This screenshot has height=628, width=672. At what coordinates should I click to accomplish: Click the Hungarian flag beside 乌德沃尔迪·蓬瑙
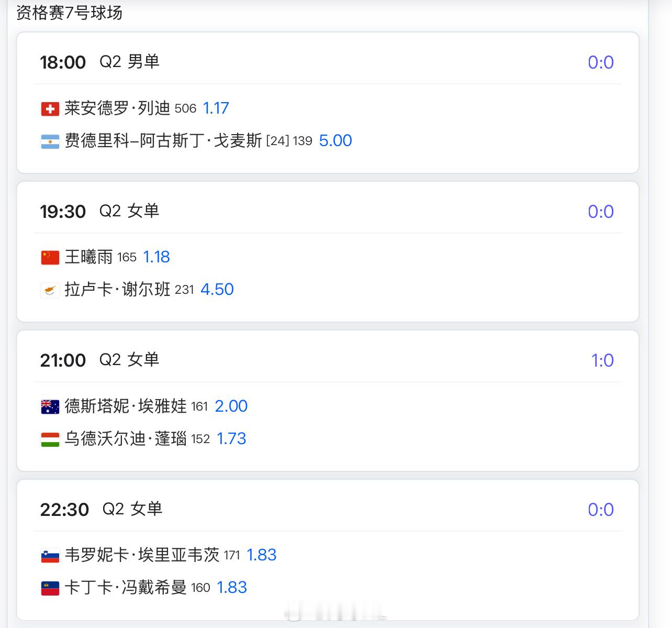point(50,439)
